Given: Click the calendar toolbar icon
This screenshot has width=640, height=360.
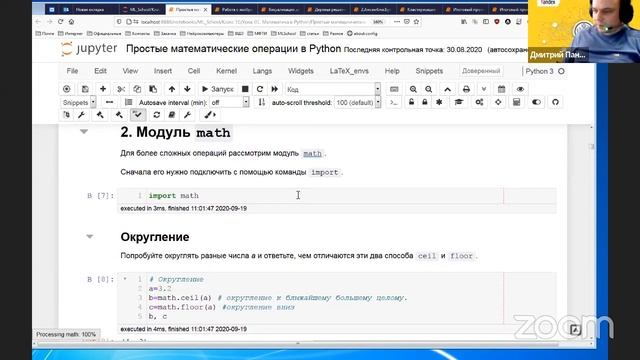Looking at the screenshot, I should pos(502,89).
